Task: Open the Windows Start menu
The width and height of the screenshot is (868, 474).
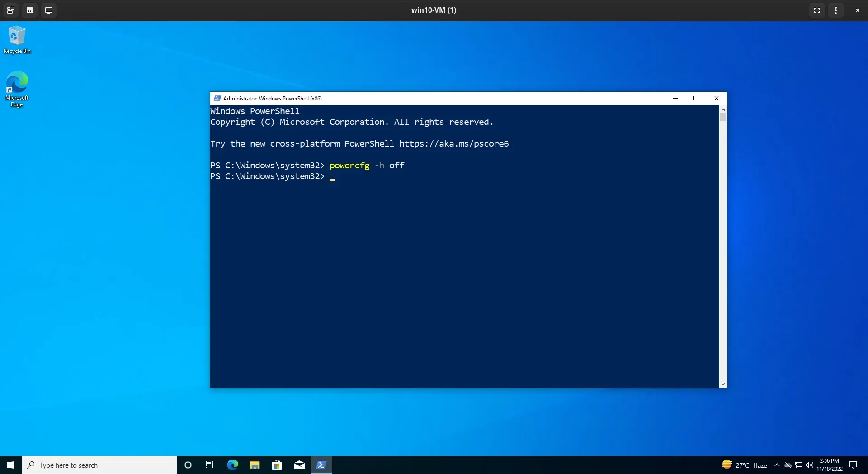Action: (11, 465)
